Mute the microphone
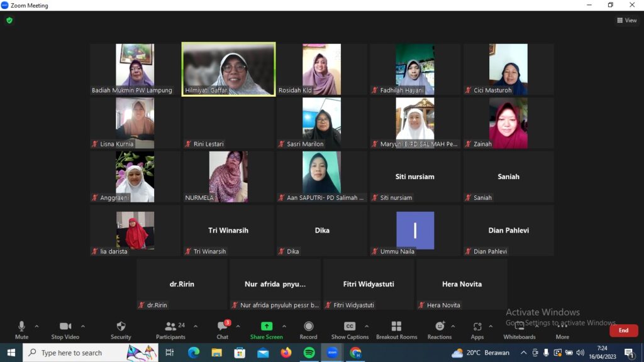Screen dimensions: 644x362 pyautogui.click(x=21, y=329)
